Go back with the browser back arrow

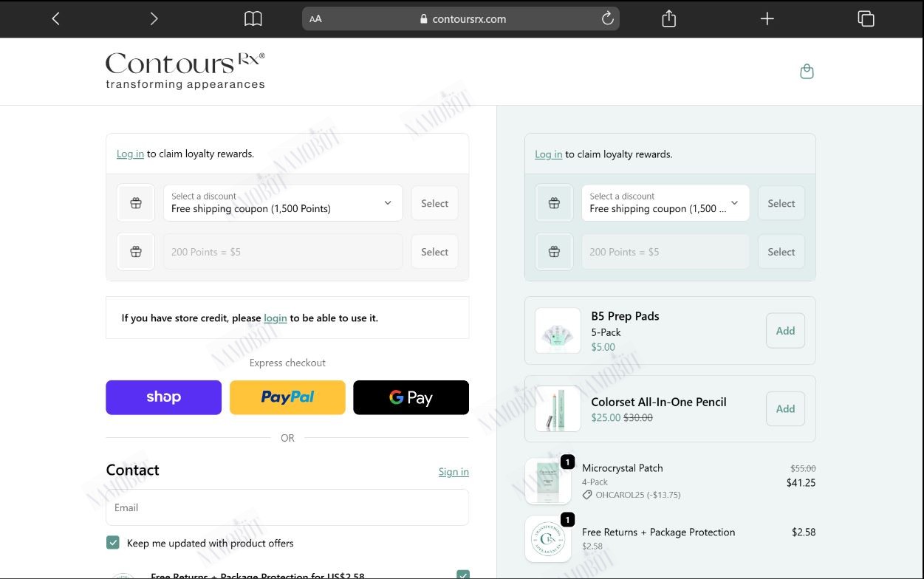(56, 18)
